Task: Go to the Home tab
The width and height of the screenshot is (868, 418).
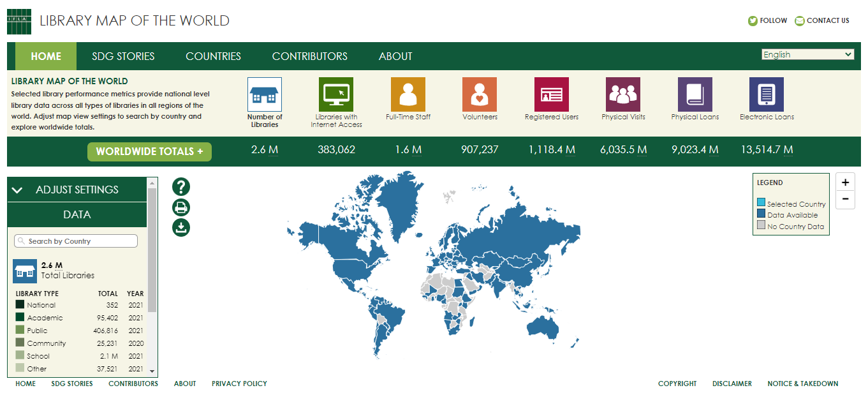Action: pyautogui.click(x=46, y=56)
